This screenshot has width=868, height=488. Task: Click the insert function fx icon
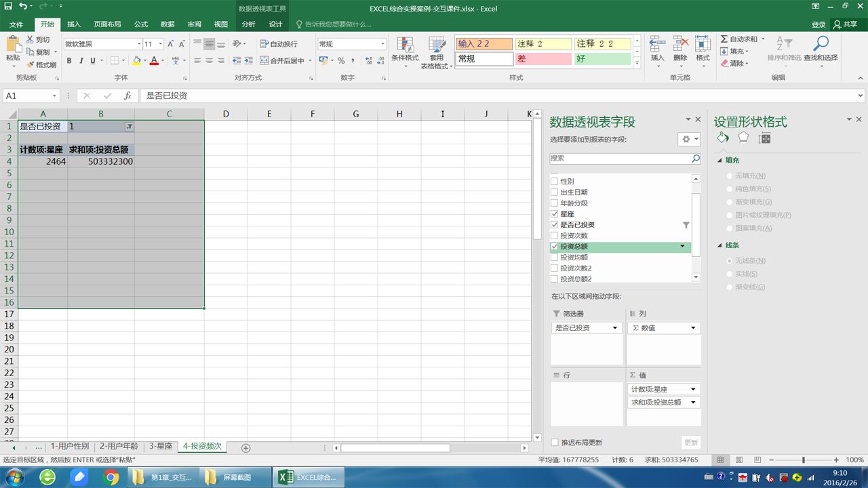point(127,96)
